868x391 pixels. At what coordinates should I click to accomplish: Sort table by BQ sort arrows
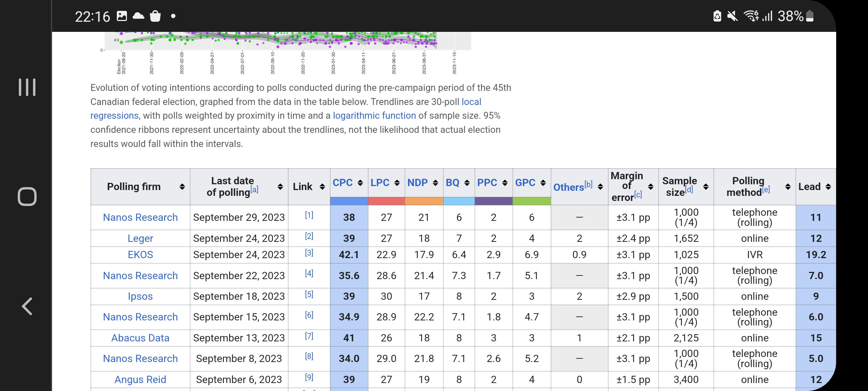(467, 183)
